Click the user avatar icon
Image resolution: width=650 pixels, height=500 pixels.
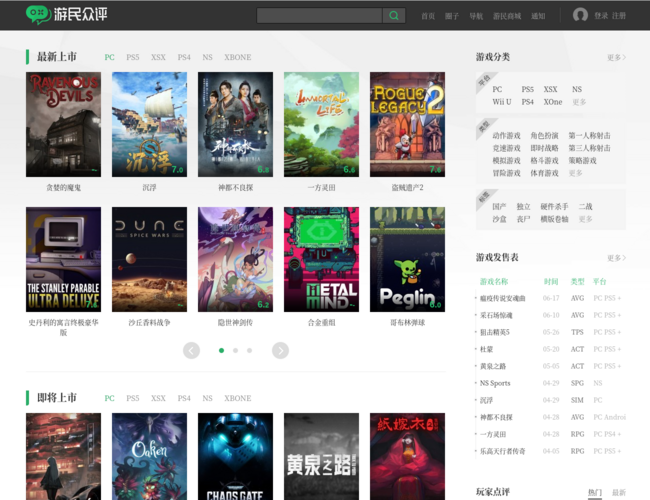point(580,15)
